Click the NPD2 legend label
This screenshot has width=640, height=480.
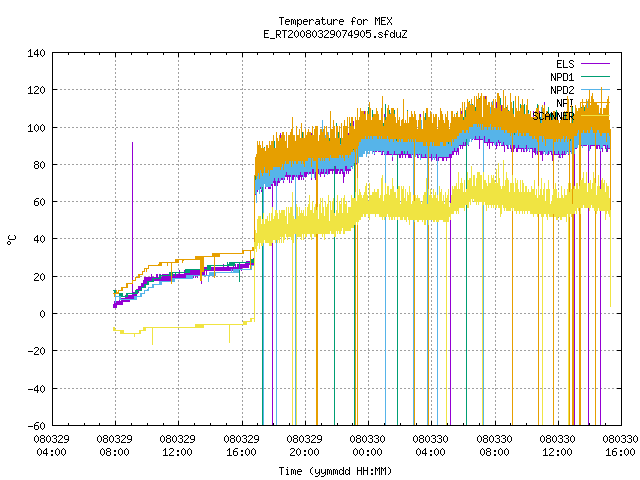tap(562, 90)
